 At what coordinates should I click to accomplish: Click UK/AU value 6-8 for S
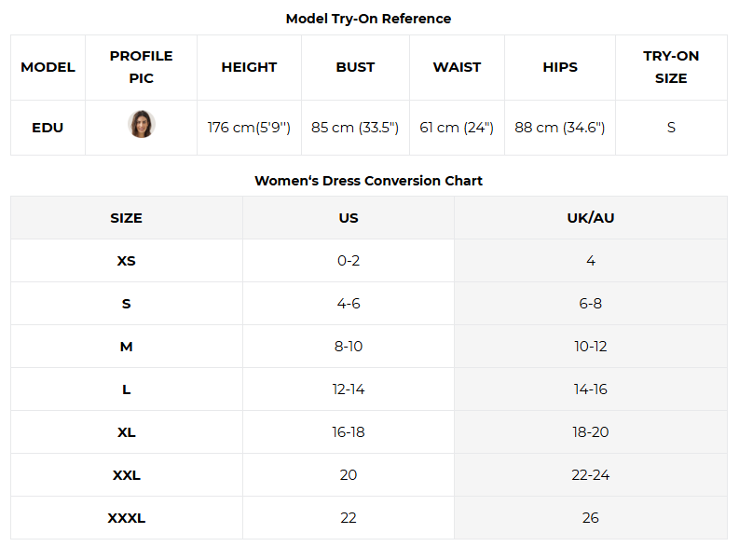pos(591,304)
